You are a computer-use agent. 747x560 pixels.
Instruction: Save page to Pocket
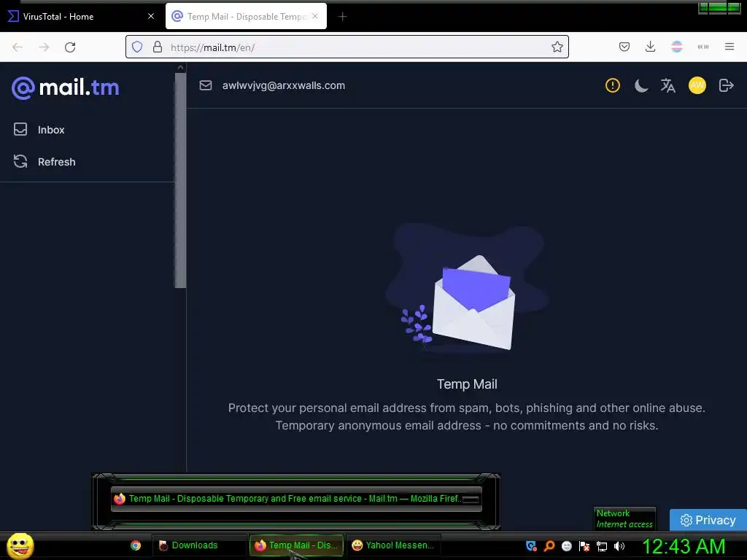tap(624, 47)
